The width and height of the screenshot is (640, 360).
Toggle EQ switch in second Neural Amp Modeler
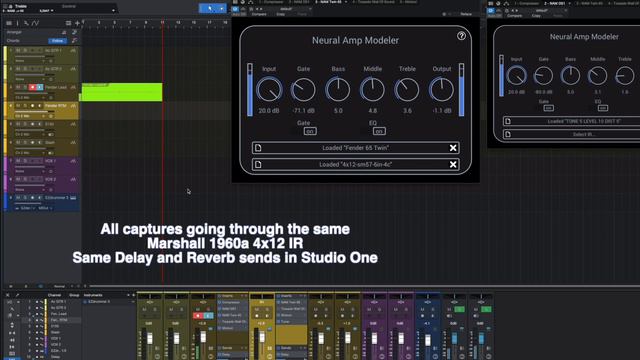(603, 108)
